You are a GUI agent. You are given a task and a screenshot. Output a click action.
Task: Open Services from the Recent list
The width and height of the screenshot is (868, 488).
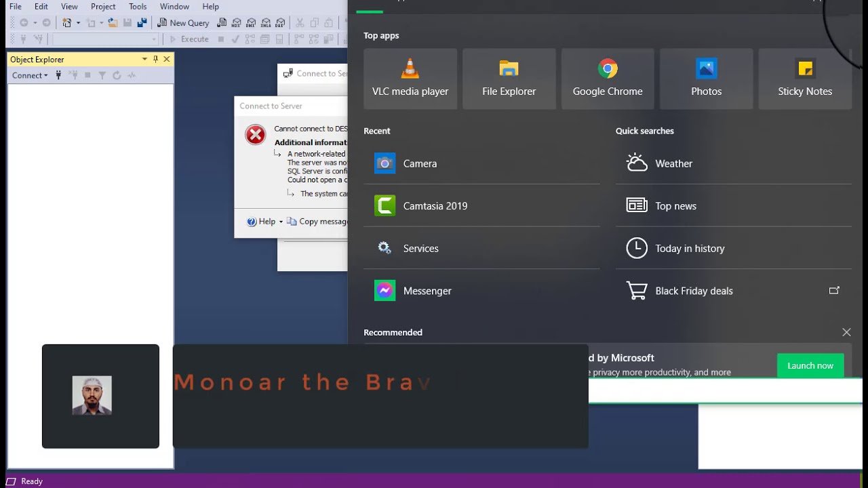coord(481,248)
